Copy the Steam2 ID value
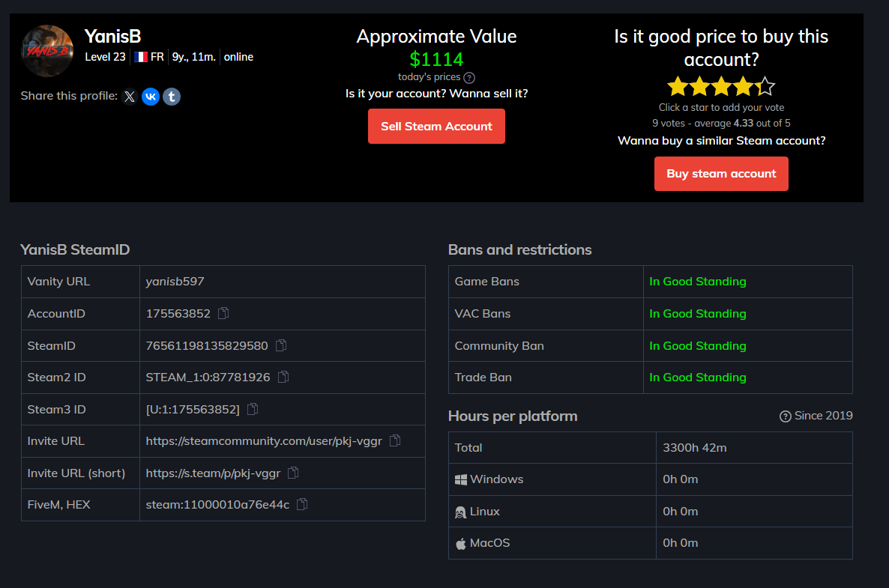Image resolution: width=889 pixels, height=588 pixels. tap(283, 377)
